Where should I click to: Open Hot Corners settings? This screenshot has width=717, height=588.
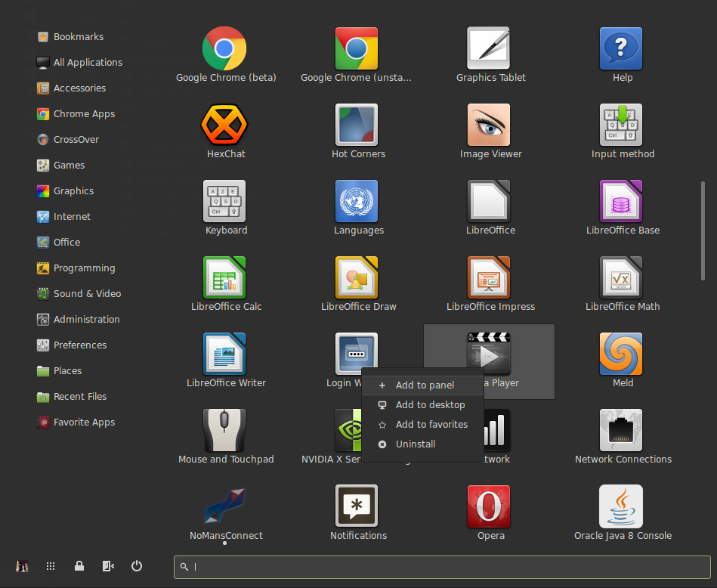pyautogui.click(x=357, y=131)
